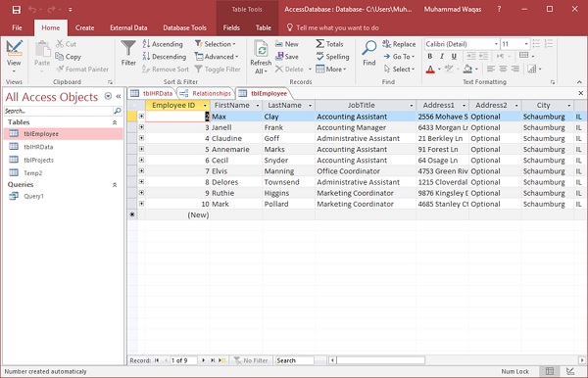Collapse the Tables group

[x=115, y=122]
